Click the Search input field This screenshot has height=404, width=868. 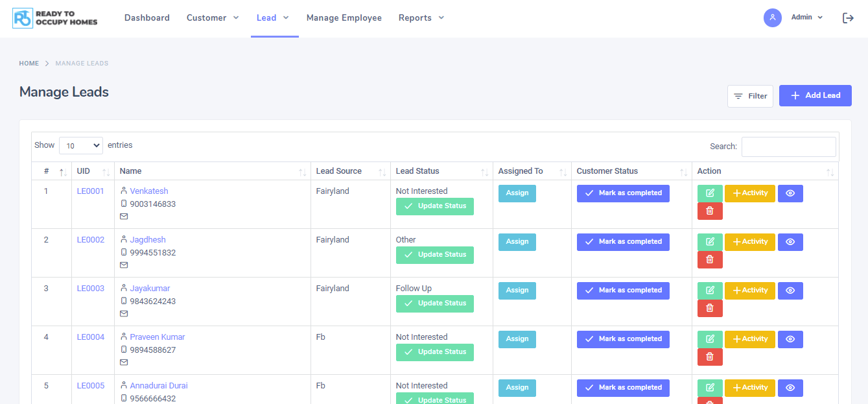click(788, 147)
